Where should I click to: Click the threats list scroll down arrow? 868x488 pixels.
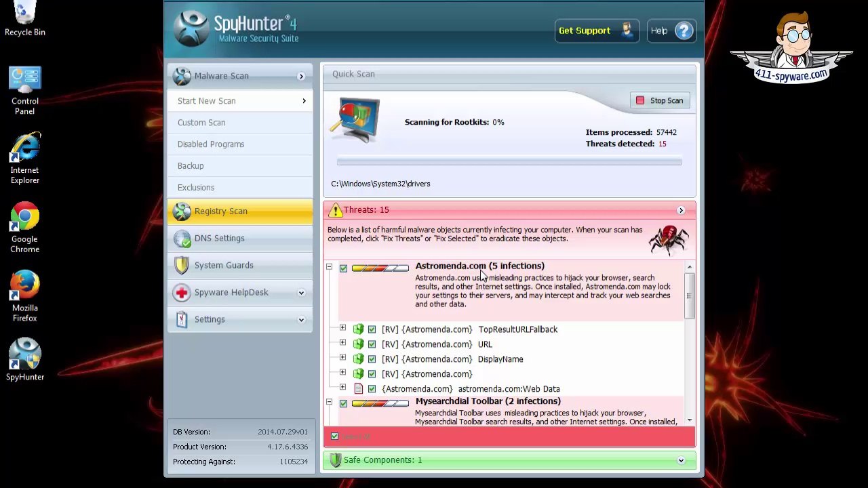point(689,420)
